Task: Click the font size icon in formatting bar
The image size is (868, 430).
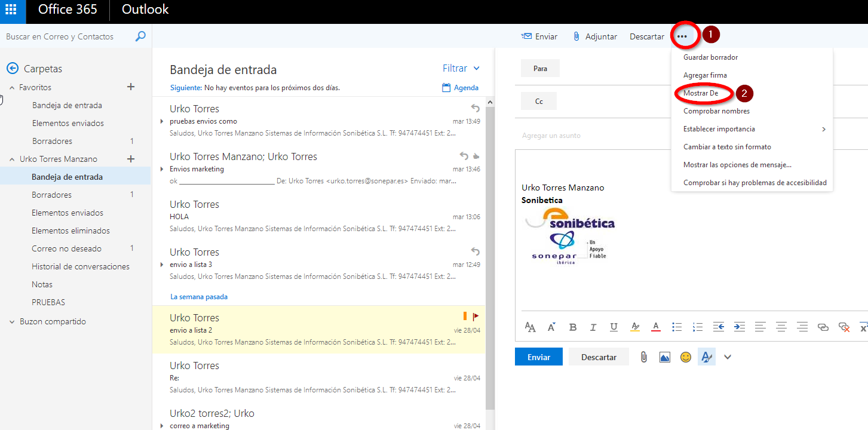Action: (x=551, y=327)
